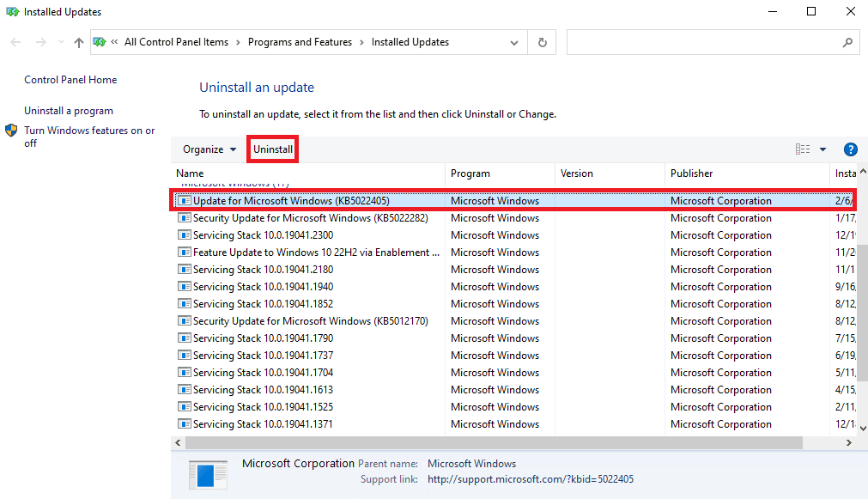The image size is (868, 499).
Task: Click the icon of Servicing Stack 10.0.19041.2300
Action: (x=185, y=234)
